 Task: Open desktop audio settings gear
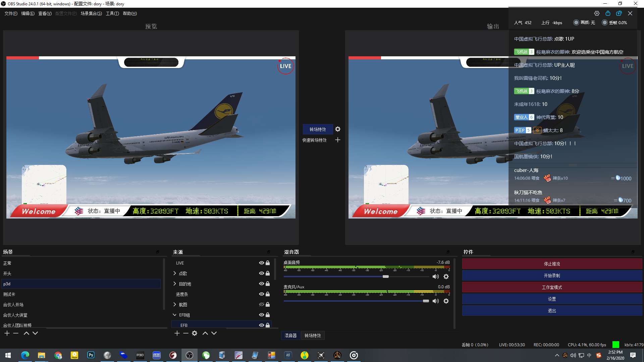(446, 277)
